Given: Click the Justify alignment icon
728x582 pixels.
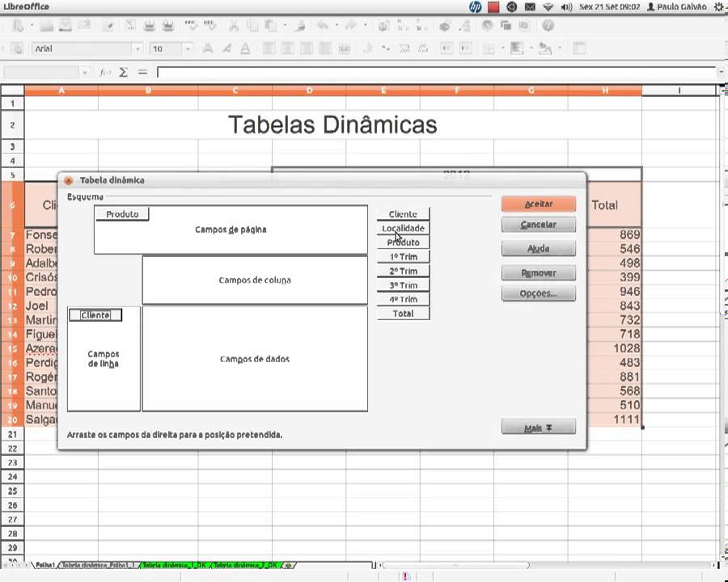Looking at the screenshot, I should coord(325,48).
